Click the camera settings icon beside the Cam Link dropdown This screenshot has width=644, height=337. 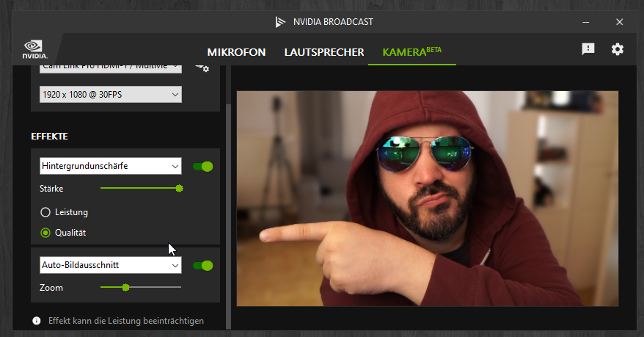coord(202,68)
